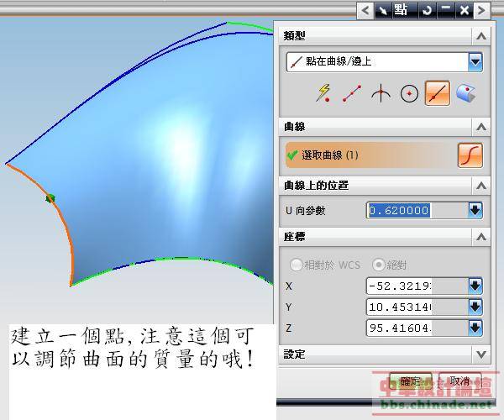Select the 絕對 radio button
Screen dimensions: 504x420
click(x=378, y=265)
